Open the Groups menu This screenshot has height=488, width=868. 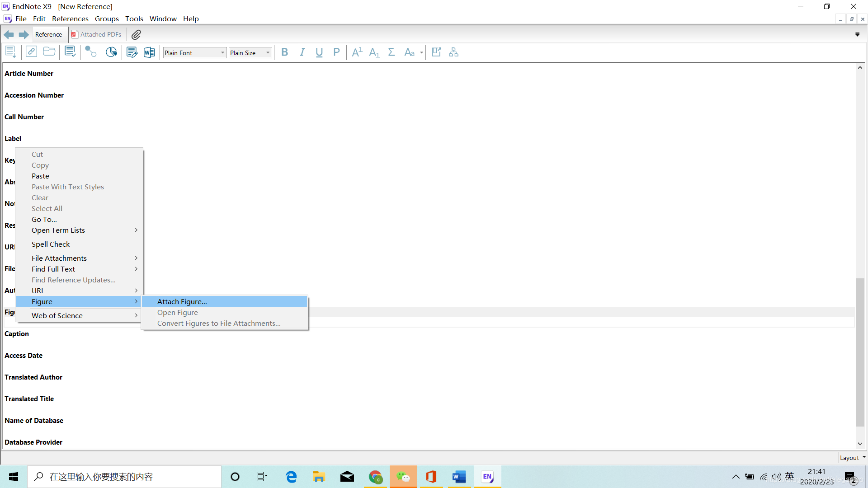click(107, 19)
